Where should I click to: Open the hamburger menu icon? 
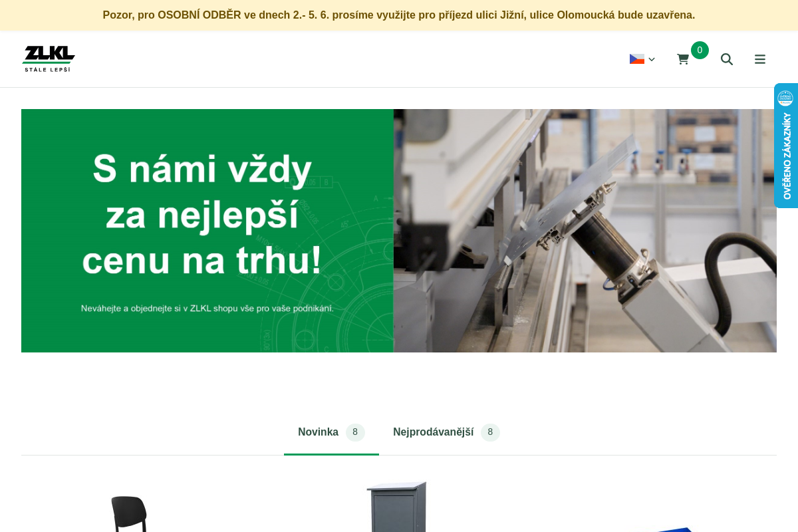[x=760, y=59]
